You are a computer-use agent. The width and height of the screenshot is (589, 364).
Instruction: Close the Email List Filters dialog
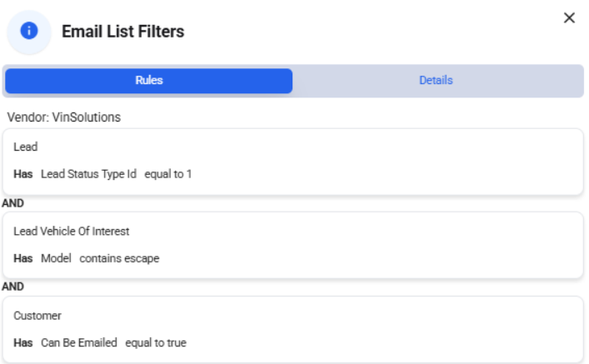569,17
